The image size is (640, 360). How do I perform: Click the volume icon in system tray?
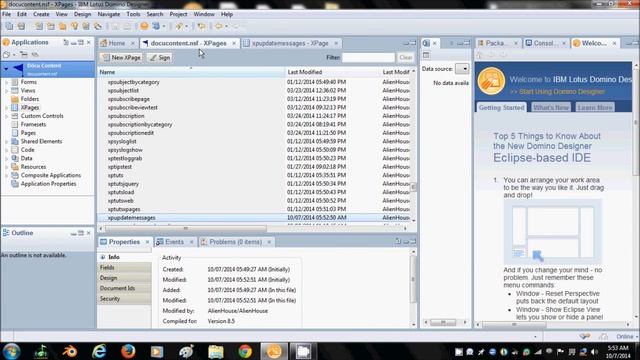click(x=594, y=352)
